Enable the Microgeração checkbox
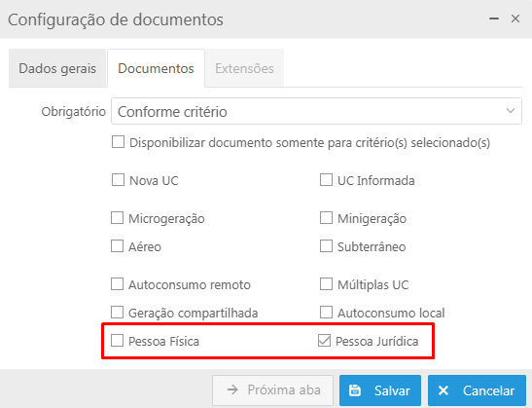Screen dimensions: 532x408 tap(117, 218)
